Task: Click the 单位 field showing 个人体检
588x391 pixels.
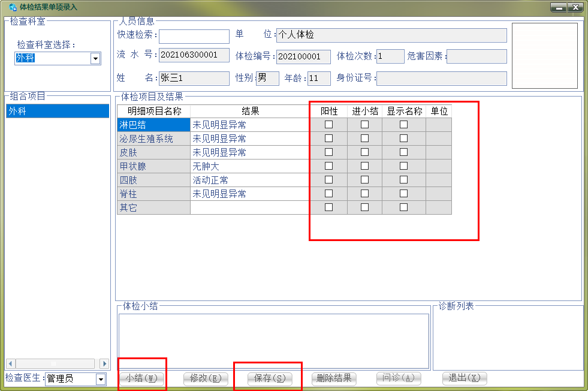Action: [x=391, y=35]
